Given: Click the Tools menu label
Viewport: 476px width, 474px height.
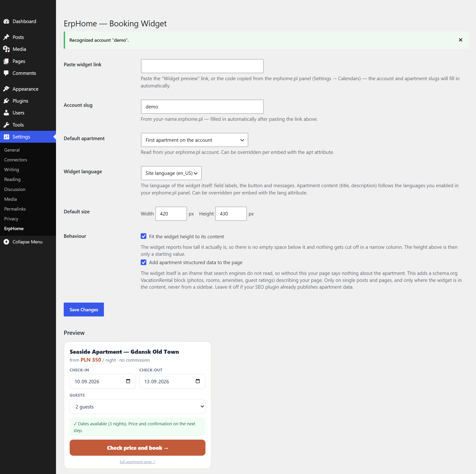Looking at the screenshot, I should (18, 125).
